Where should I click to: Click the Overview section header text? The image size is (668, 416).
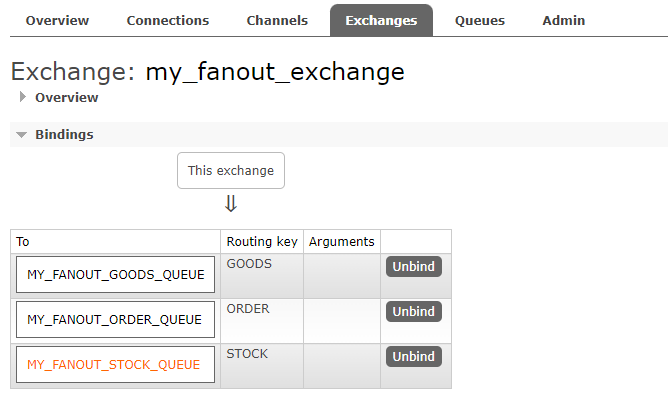(x=66, y=97)
